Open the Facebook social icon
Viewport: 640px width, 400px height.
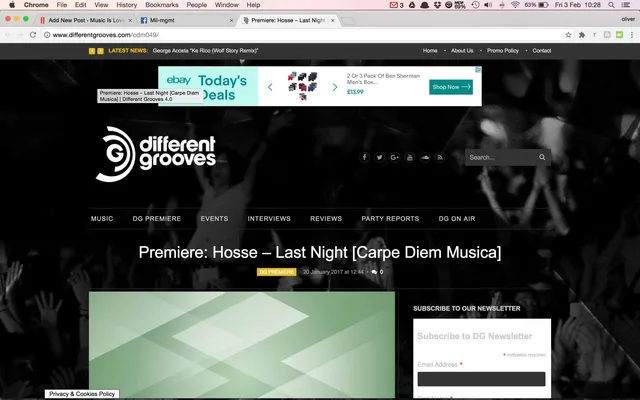tap(364, 157)
